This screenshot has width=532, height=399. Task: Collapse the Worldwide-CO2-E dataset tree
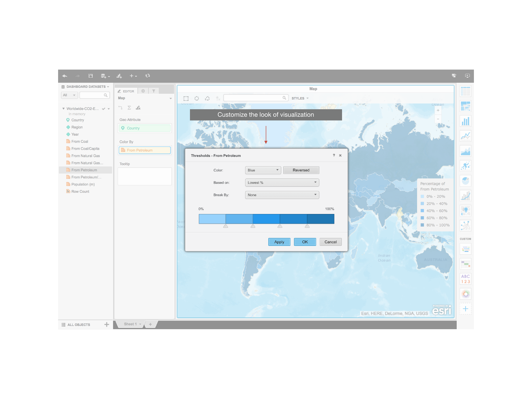pos(63,108)
